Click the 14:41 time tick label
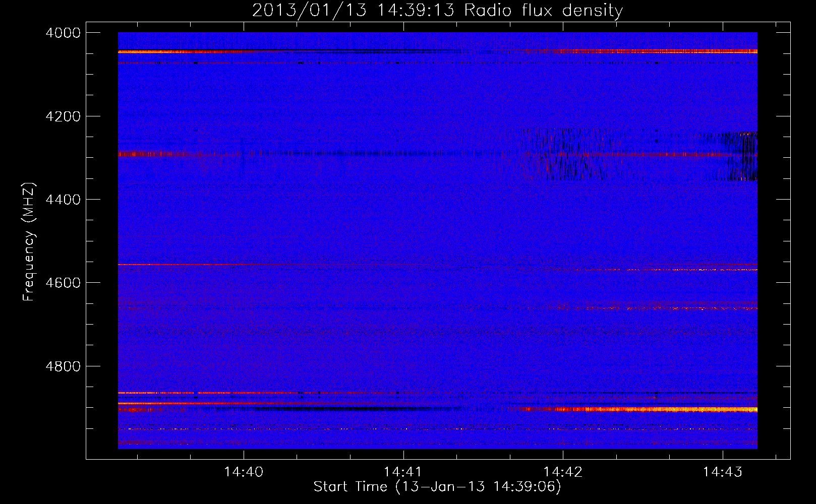The width and height of the screenshot is (816, 504). [x=403, y=472]
